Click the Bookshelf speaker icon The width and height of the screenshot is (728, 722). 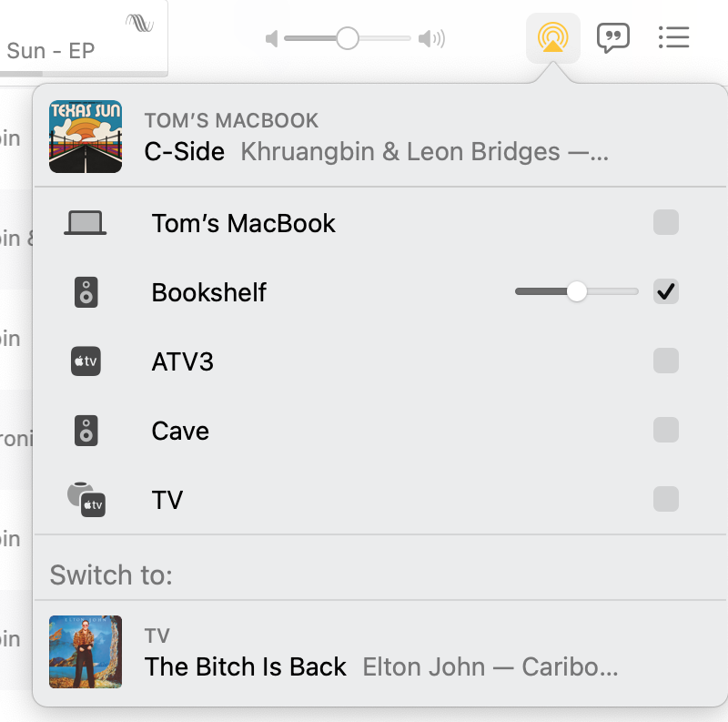point(86,292)
